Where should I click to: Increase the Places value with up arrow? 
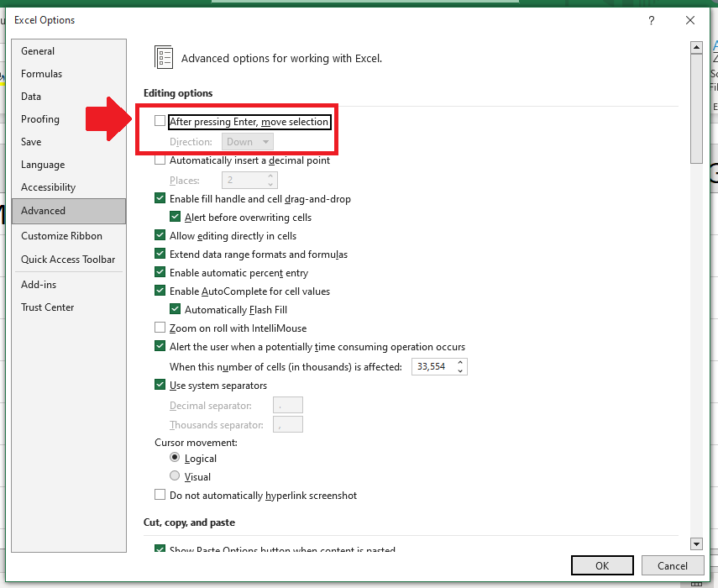[x=270, y=176]
